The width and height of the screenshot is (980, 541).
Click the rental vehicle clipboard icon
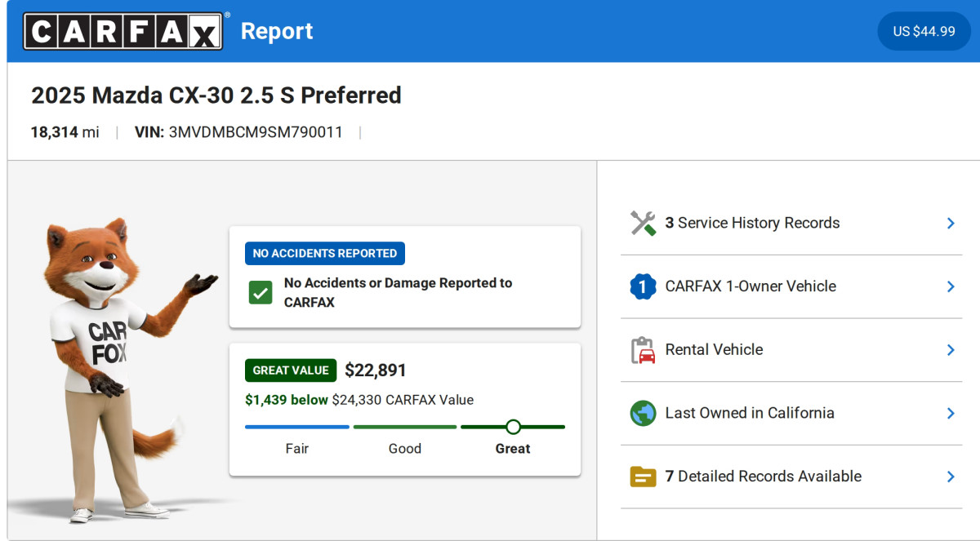(x=643, y=350)
